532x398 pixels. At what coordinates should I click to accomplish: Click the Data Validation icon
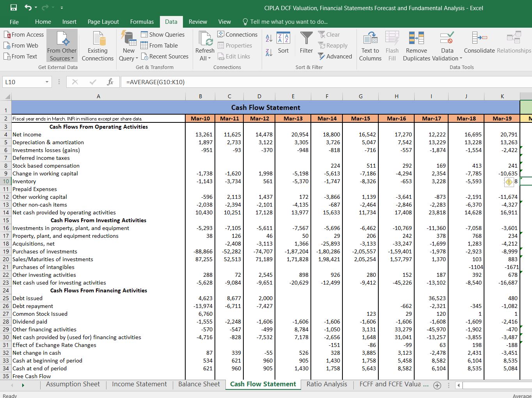447,38
